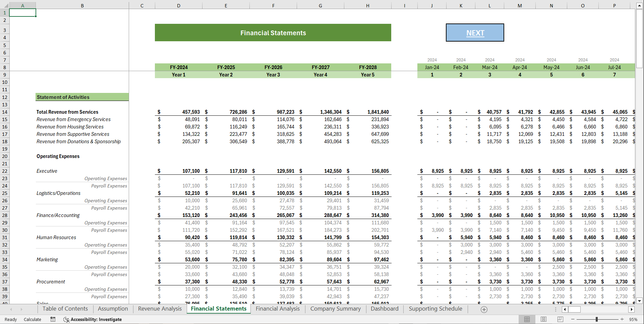Click the zoom slider handle
This screenshot has width=644, height=324.
click(597, 319)
